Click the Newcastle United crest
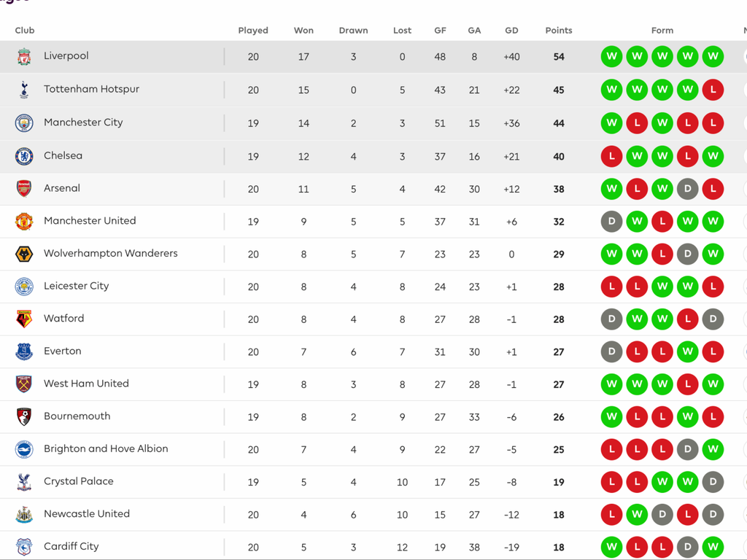Viewport: 747px width, 560px height. pyautogui.click(x=24, y=514)
